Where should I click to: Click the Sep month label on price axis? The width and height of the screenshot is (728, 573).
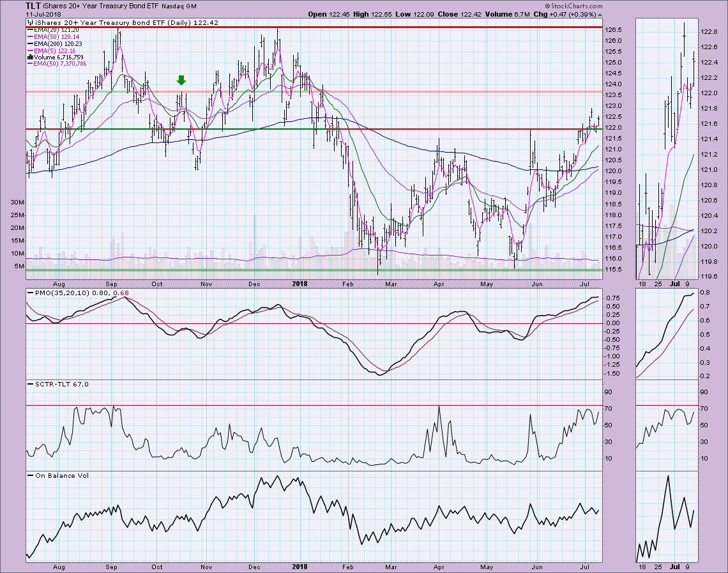click(x=111, y=282)
